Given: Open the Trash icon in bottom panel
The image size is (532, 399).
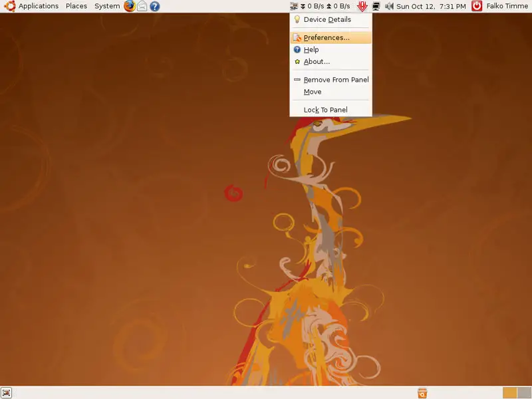Looking at the screenshot, I should pyautogui.click(x=422, y=393).
